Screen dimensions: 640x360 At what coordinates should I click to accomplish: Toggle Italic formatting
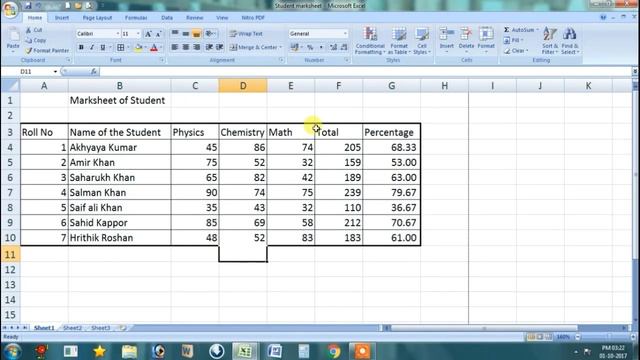92,48
